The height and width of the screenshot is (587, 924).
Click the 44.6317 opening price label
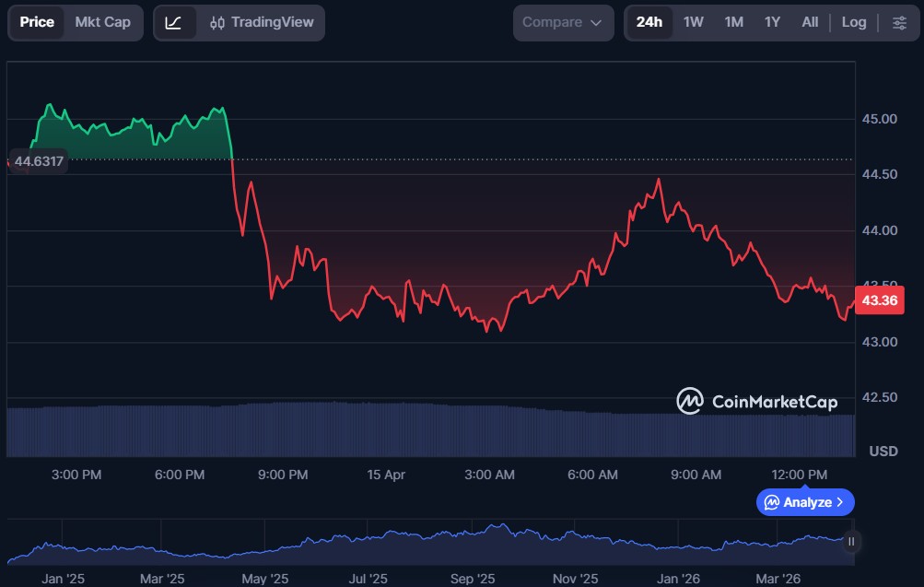coord(39,161)
